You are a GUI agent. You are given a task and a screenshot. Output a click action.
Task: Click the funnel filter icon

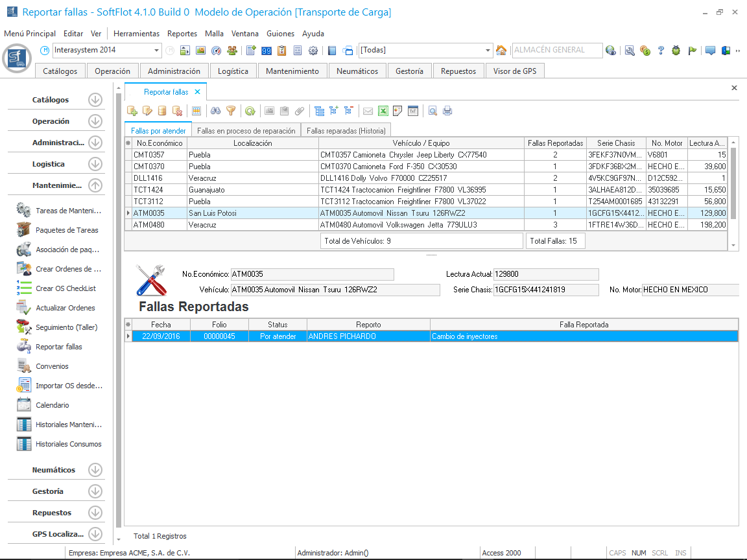click(231, 111)
